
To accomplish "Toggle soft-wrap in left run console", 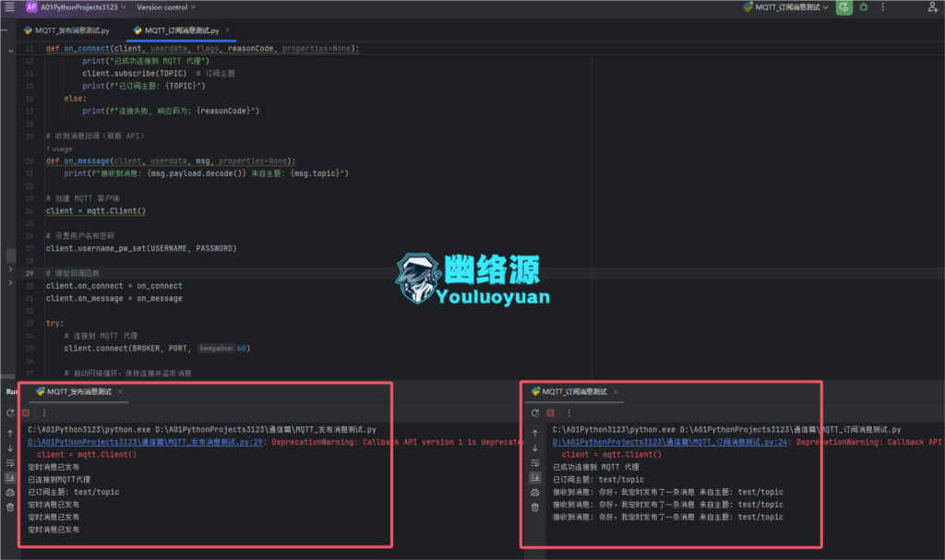I will click(10, 463).
